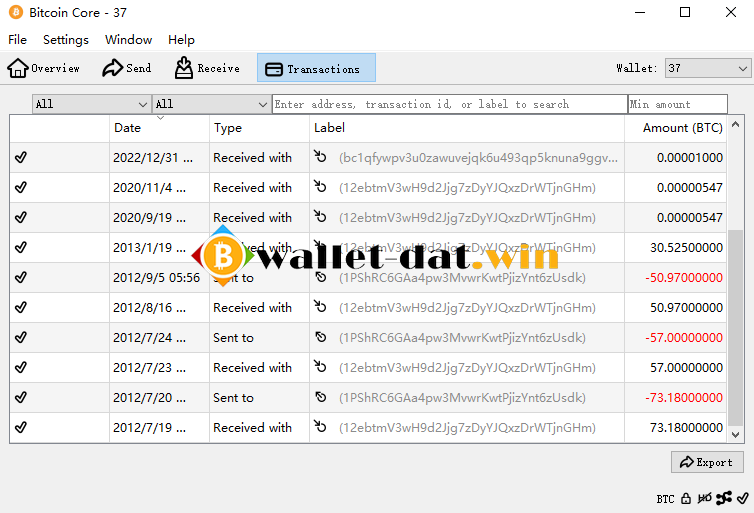Click received icon in the 2022/12/31 row

320,156
